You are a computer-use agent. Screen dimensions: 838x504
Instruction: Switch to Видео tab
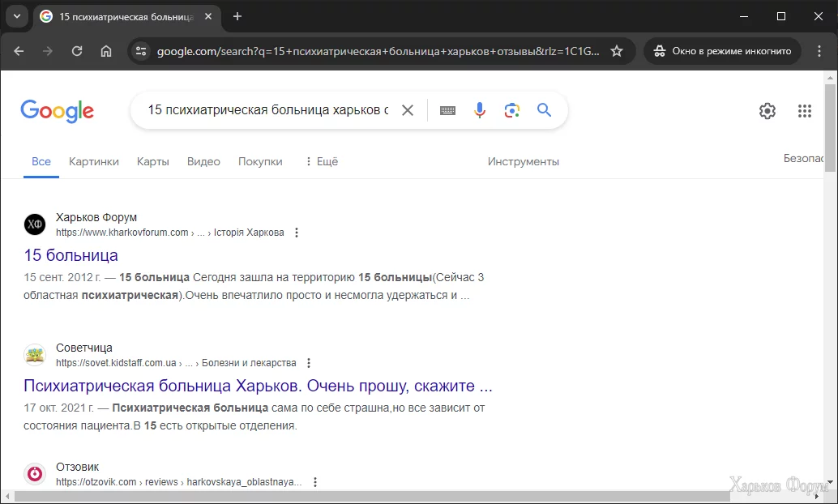coord(203,162)
